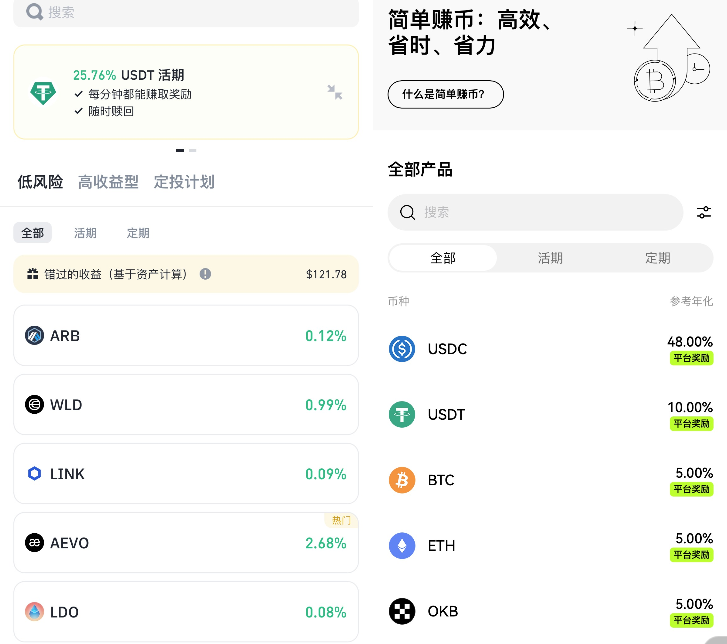Click the 25.76% USDT 活期 banner title
This screenshot has height=644, width=727.
pyautogui.click(x=129, y=75)
